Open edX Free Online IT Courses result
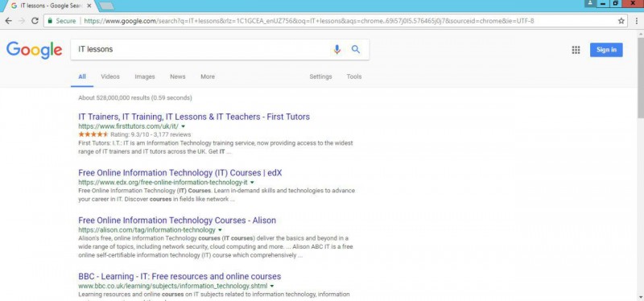 pos(180,173)
